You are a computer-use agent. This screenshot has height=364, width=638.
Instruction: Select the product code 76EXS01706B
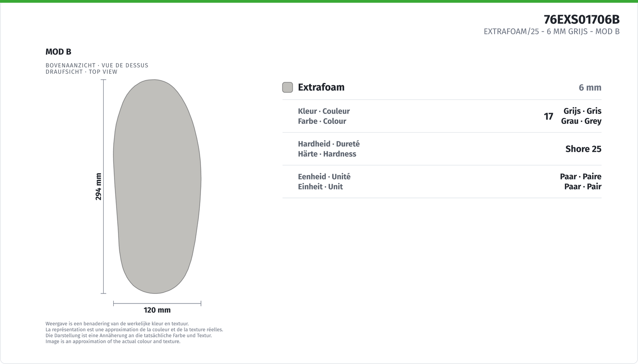(581, 19)
